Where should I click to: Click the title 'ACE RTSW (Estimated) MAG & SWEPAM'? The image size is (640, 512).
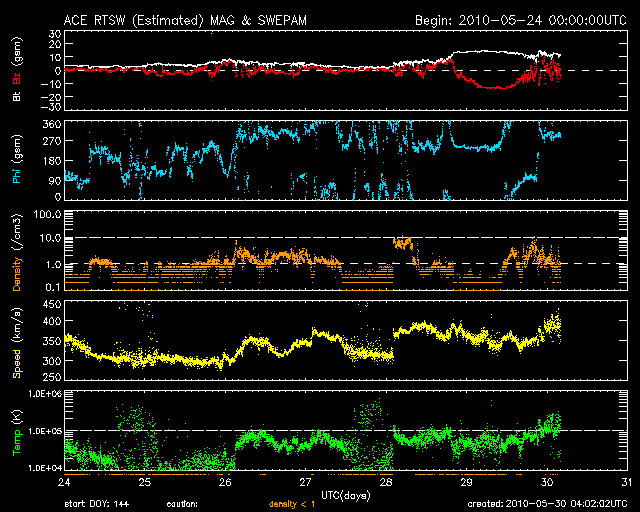pyautogui.click(x=185, y=20)
